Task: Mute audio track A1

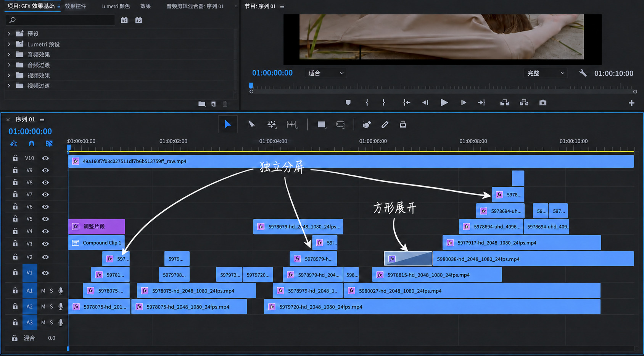Action: pyautogui.click(x=43, y=291)
